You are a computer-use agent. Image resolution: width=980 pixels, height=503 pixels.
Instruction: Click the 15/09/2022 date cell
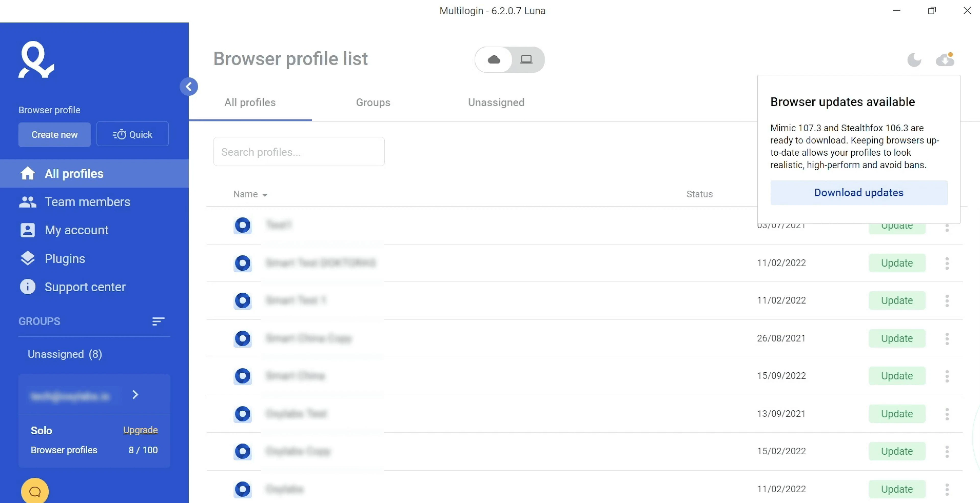tap(781, 376)
